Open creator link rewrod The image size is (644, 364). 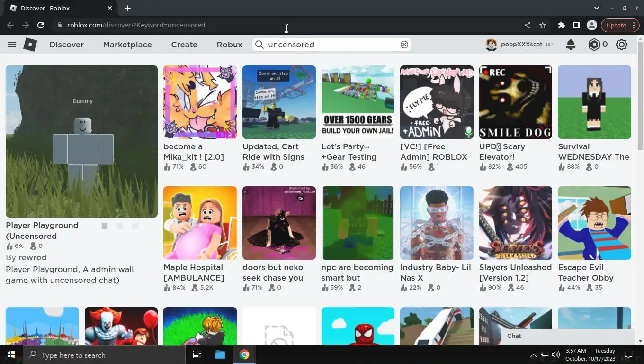[32, 257]
